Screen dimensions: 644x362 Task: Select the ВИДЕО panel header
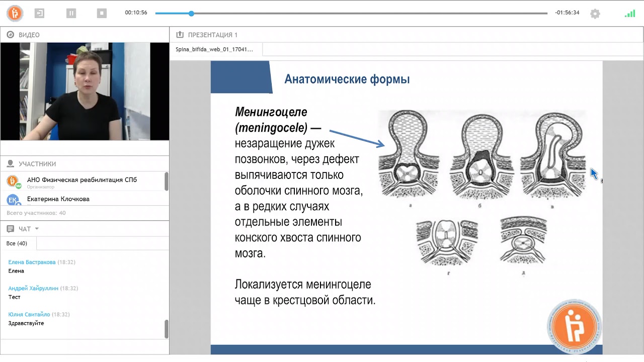click(x=85, y=35)
